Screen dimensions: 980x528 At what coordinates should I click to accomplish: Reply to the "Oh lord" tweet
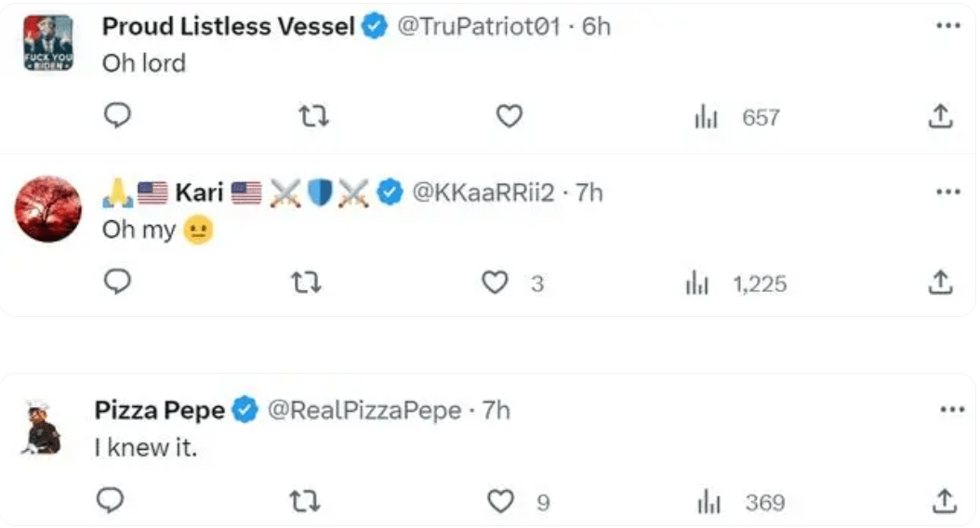[x=117, y=115]
